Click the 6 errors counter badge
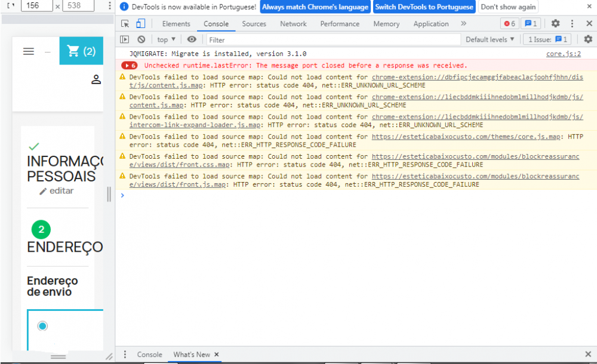Image resolution: width=597 pixels, height=364 pixels. [509, 24]
